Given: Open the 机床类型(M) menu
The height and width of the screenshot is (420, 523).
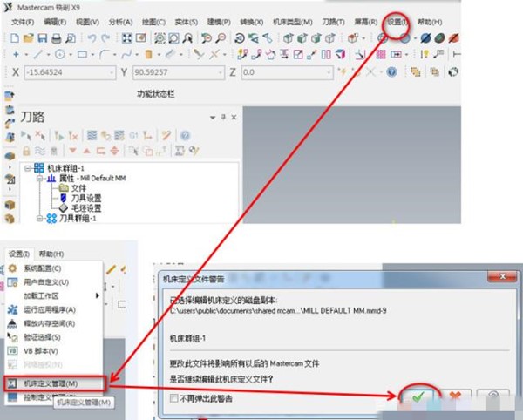Looking at the screenshot, I should click(x=293, y=22).
